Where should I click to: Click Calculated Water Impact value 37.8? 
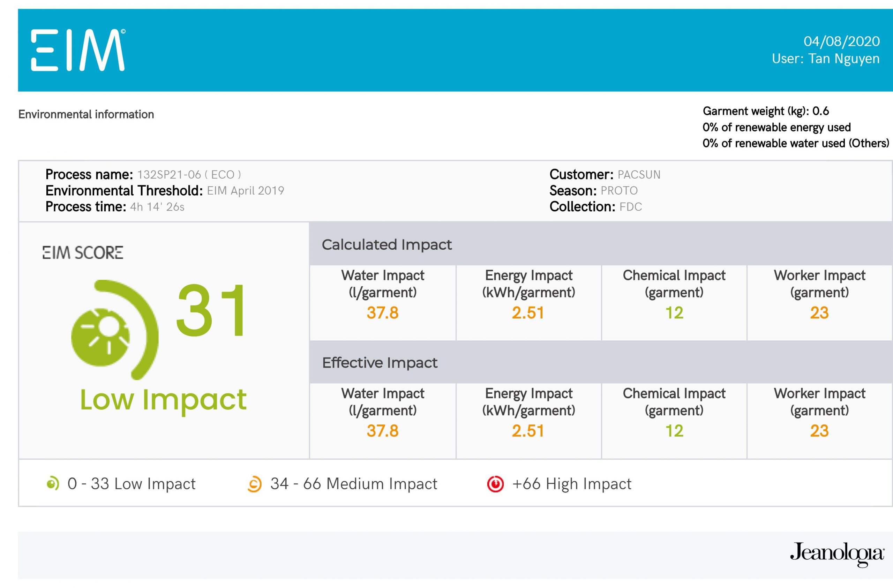tap(383, 313)
